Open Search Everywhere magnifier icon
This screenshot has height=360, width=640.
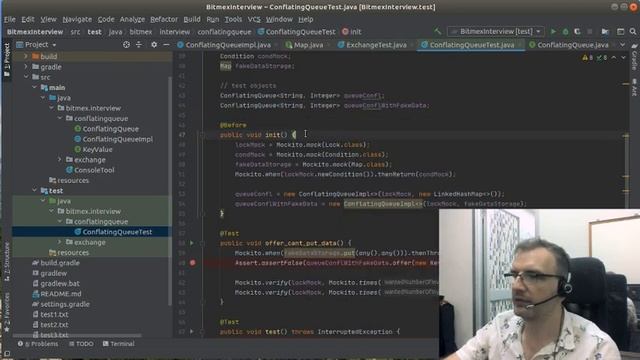633,31
